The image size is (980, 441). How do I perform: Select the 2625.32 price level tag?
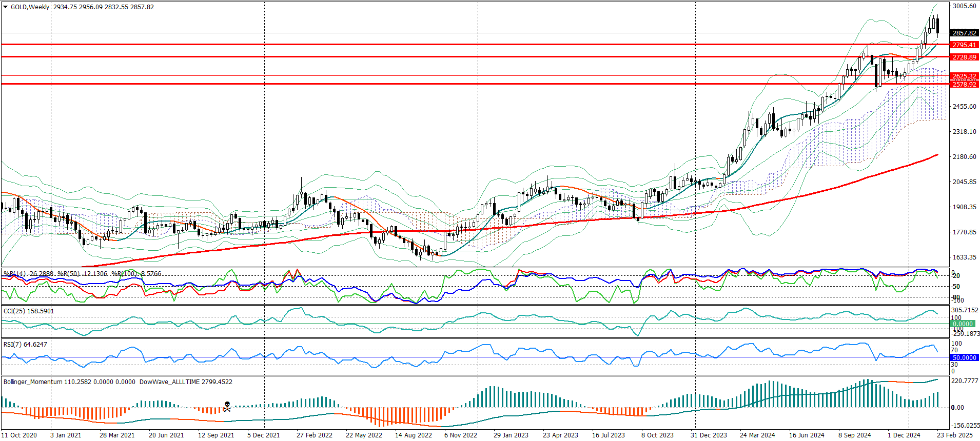(964, 76)
